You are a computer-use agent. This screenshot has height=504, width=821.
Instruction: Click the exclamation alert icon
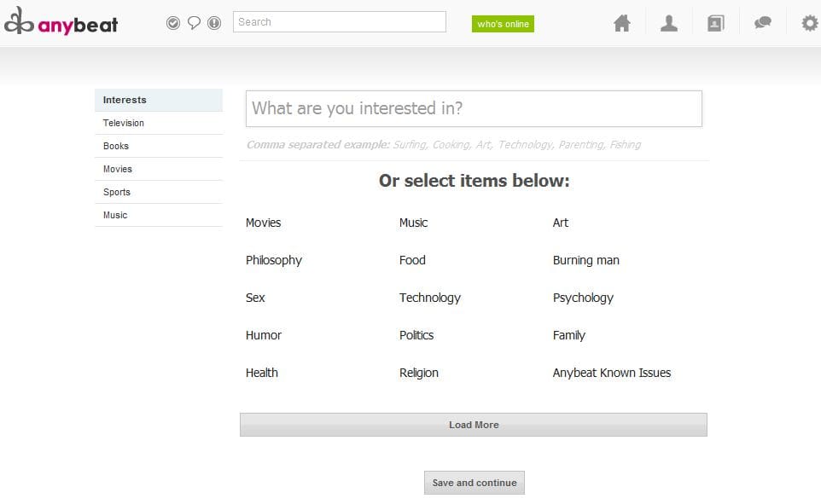point(214,23)
